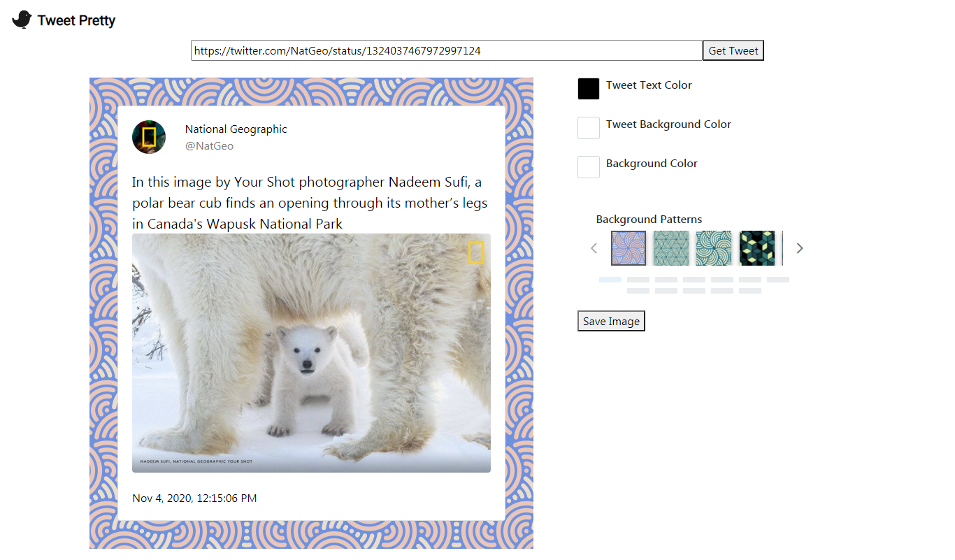Click the tweet body text about polar bear
The height and width of the screenshot is (560, 955).
coord(310,203)
